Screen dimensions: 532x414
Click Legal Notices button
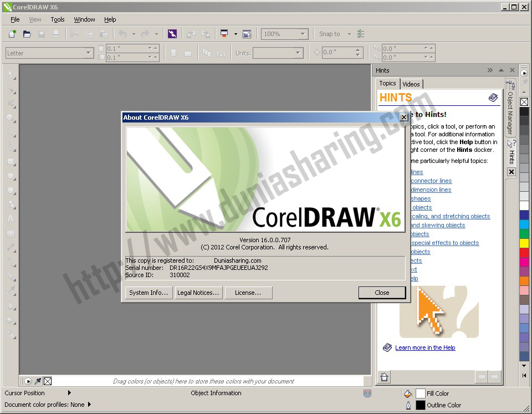coord(198,293)
